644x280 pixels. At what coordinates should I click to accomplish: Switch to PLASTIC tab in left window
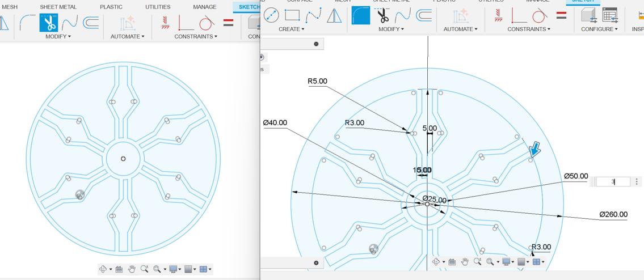click(x=111, y=7)
